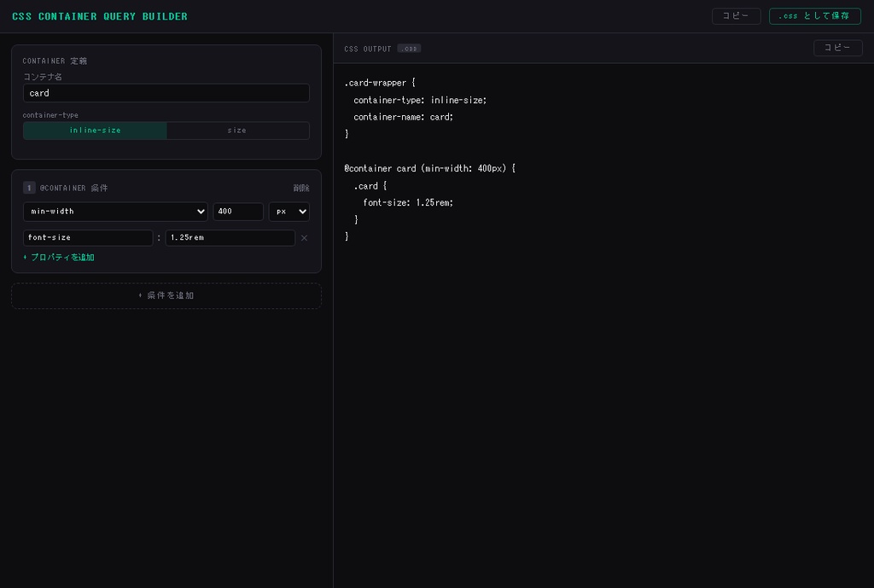Click the .css badge beside CSS OUTPUT

pyautogui.click(x=409, y=49)
